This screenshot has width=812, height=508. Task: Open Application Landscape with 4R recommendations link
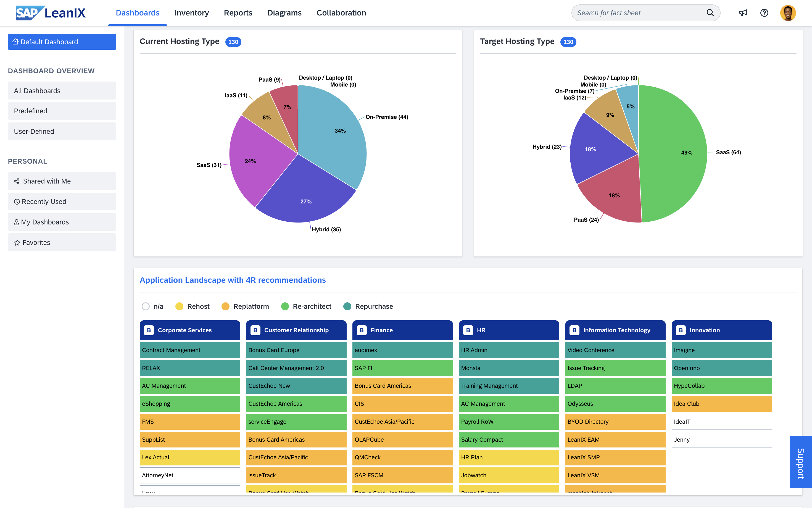232,280
